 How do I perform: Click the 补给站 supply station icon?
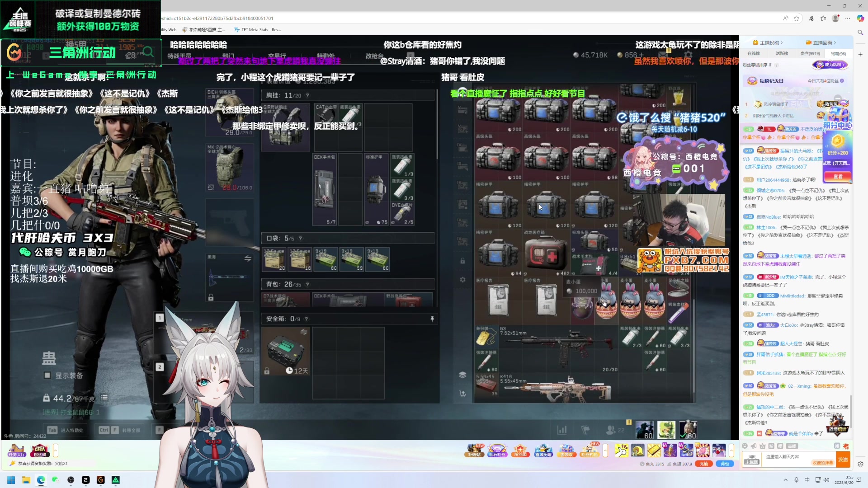pyautogui.click(x=474, y=450)
